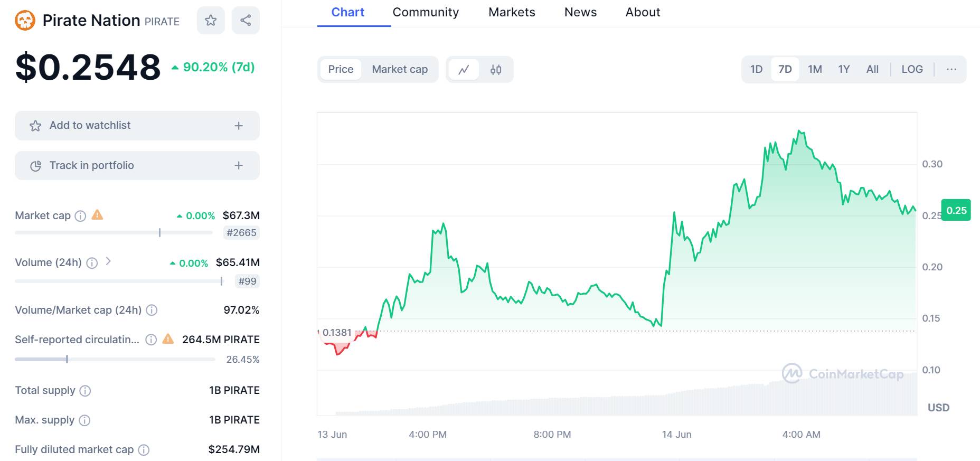Click the Market cap rank progress bar
Image resolution: width=980 pixels, height=461 pixels.
click(114, 233)
